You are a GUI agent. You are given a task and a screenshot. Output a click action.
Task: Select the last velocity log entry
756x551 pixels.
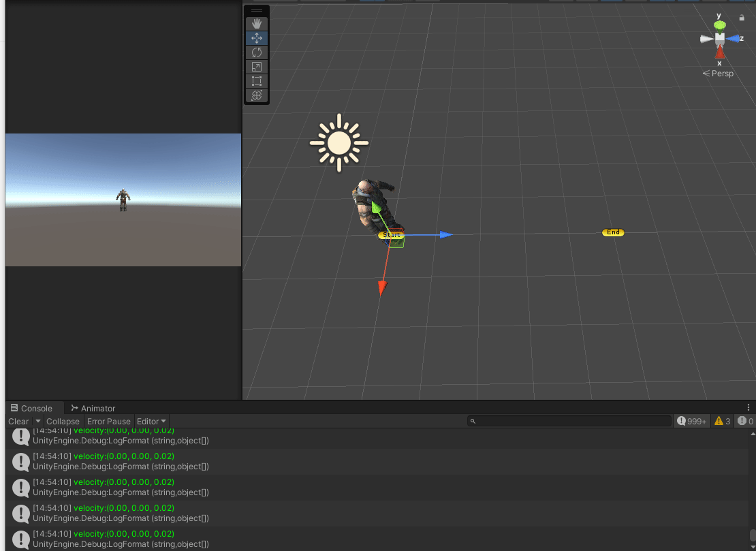tap(377, 539)
